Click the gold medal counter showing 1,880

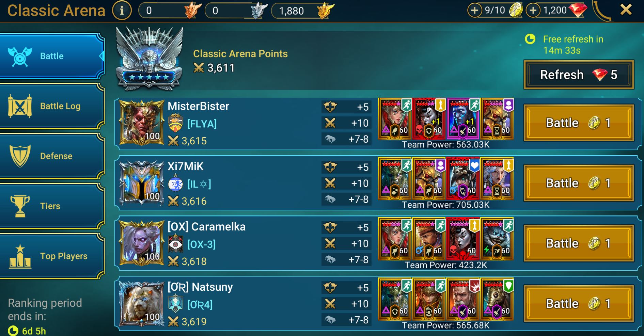pos(302,11)
